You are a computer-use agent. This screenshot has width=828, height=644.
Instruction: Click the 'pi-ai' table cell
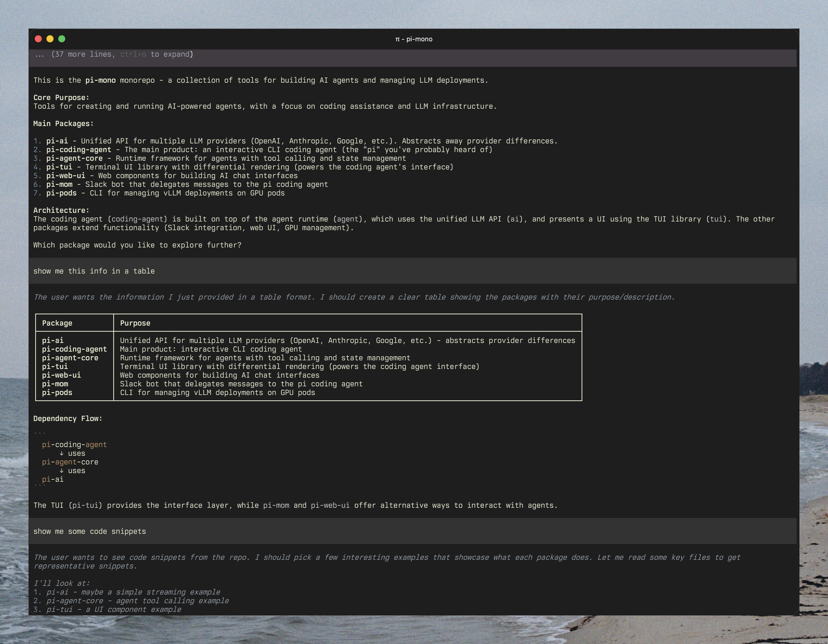tap(53, 341)
